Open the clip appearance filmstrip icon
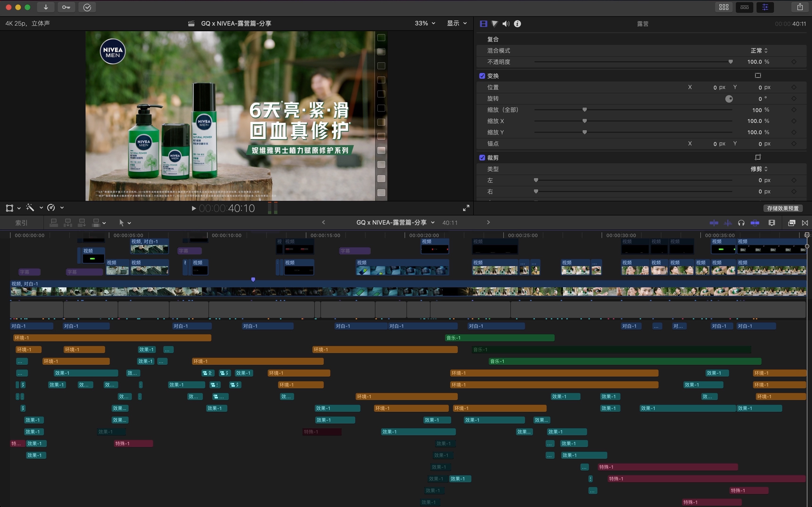812x507 pixels. coord(772,223)
